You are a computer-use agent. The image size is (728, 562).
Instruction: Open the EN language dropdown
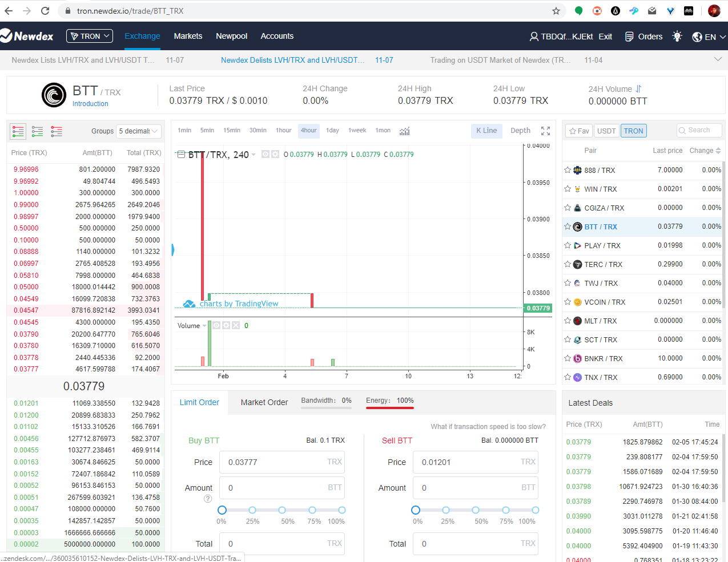coord(715,37)
